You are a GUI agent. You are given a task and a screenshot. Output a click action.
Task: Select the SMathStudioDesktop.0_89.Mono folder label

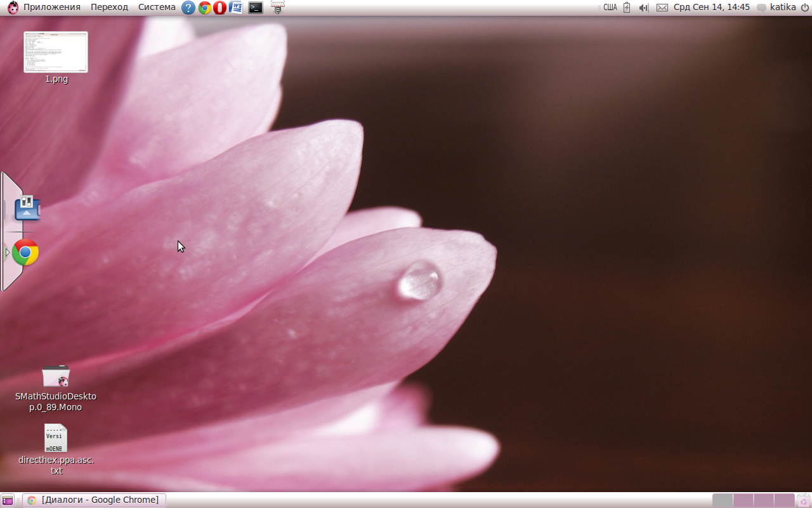[x=56, y=402]
